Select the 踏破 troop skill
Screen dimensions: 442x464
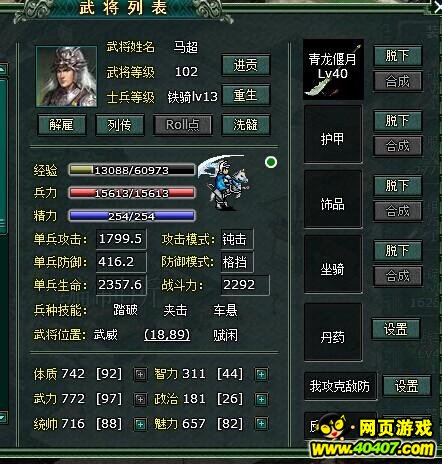[125, 310]
